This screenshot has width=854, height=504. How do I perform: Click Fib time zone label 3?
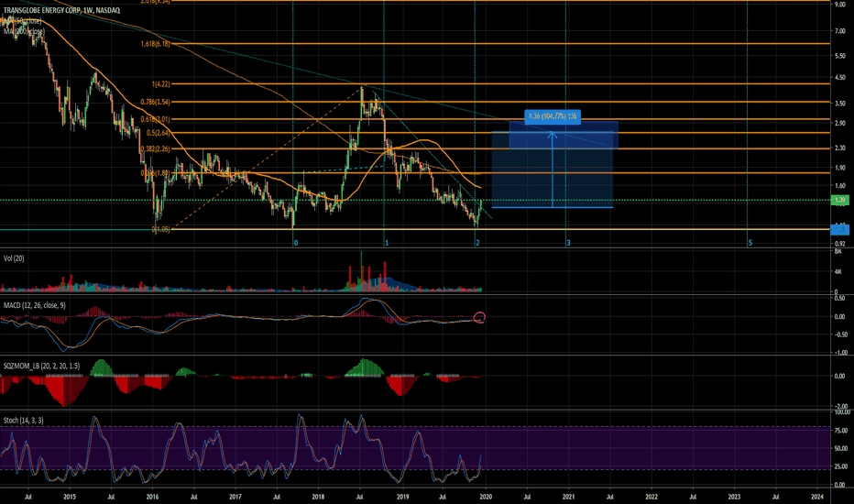click(x=569, y=243)
